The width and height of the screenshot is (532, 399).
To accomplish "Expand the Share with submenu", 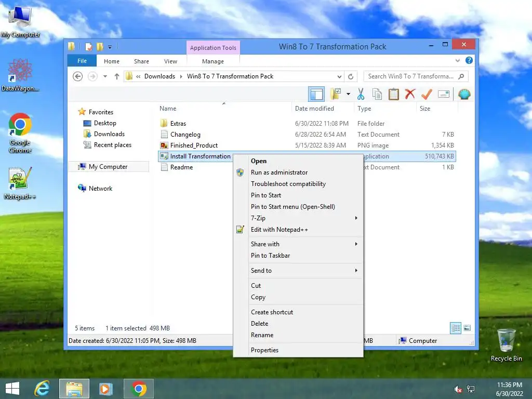I will tap(298, 244).
